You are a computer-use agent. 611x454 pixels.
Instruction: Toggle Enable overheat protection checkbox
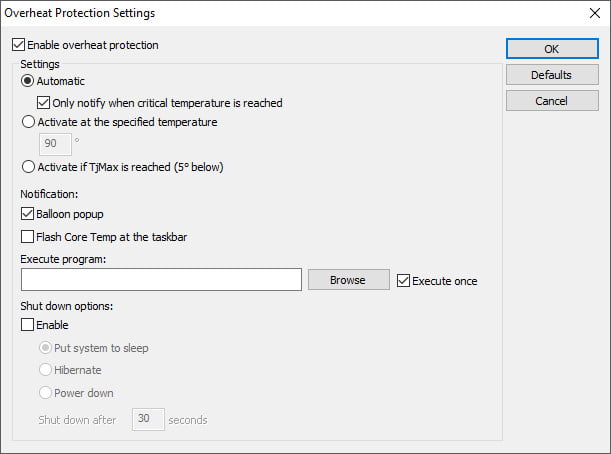(19, 45)
